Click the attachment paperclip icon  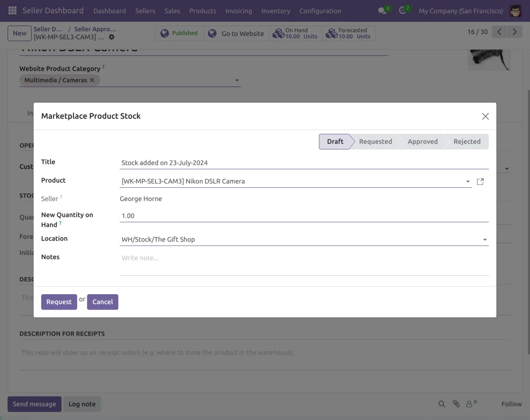(x=456, y=404)
